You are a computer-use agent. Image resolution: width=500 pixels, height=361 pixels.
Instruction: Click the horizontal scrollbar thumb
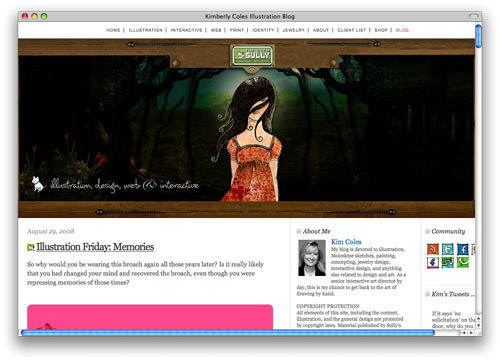tap(228, 333)
